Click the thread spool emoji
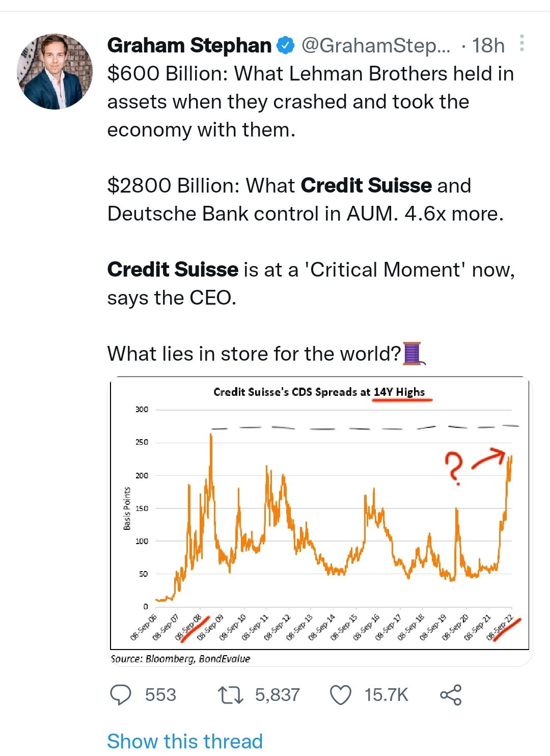Screen dimensions: 550x756 click(414, 354)
